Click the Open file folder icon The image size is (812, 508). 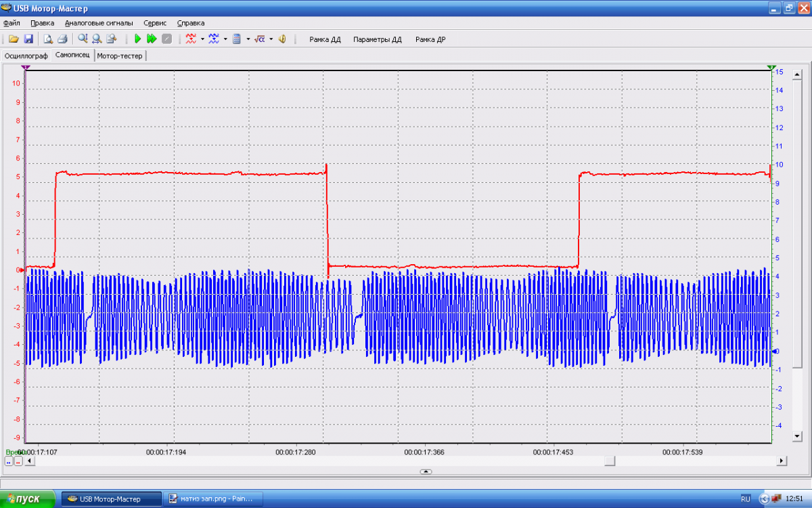tap(14, 39)
